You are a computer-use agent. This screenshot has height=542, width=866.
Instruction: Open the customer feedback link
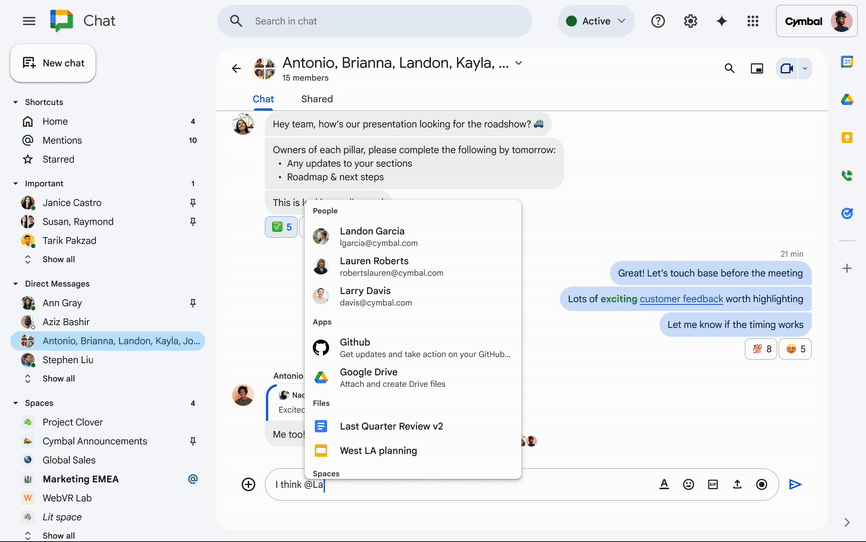(681, 299)
